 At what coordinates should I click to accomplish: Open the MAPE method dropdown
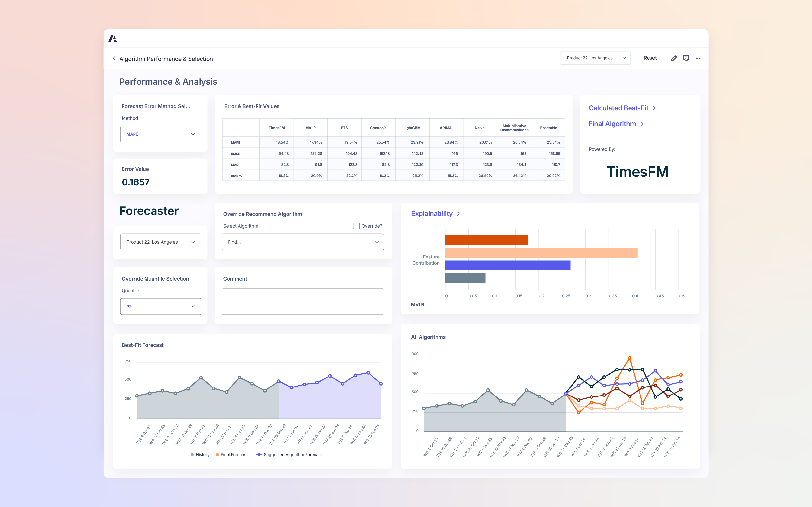(x=161, y=134)
